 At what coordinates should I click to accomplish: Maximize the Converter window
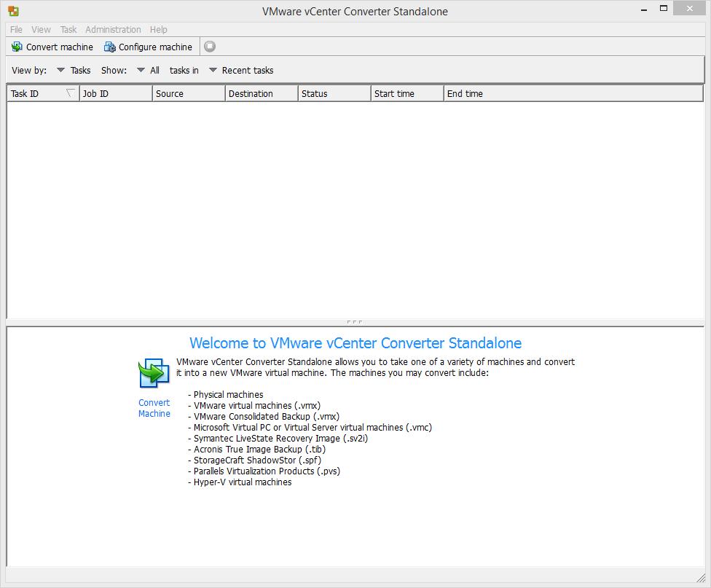point(664,8)
